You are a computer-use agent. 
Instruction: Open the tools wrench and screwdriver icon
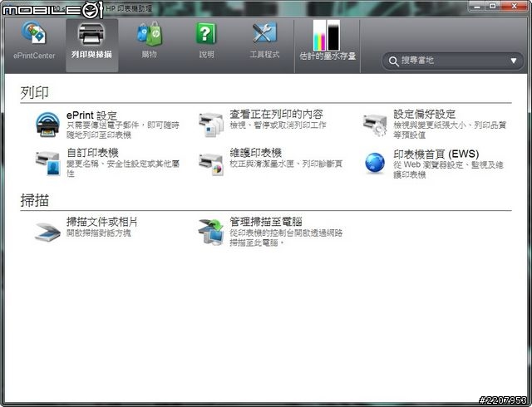coord(264,33)
